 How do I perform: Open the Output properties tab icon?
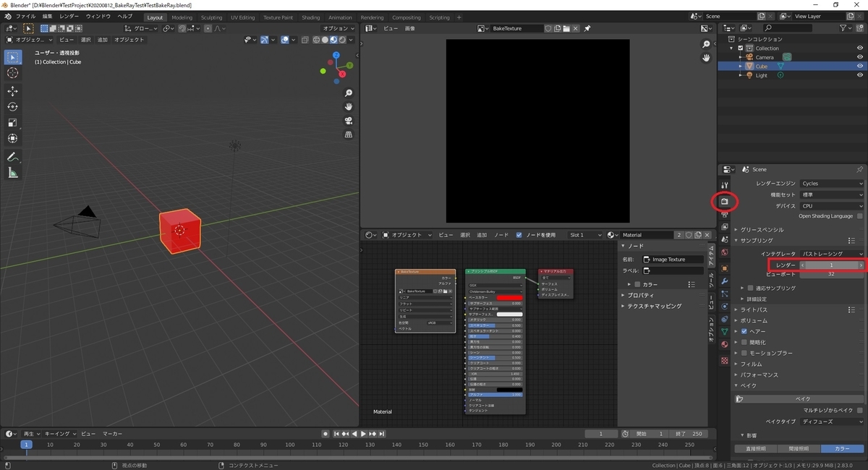click(724, 215)
